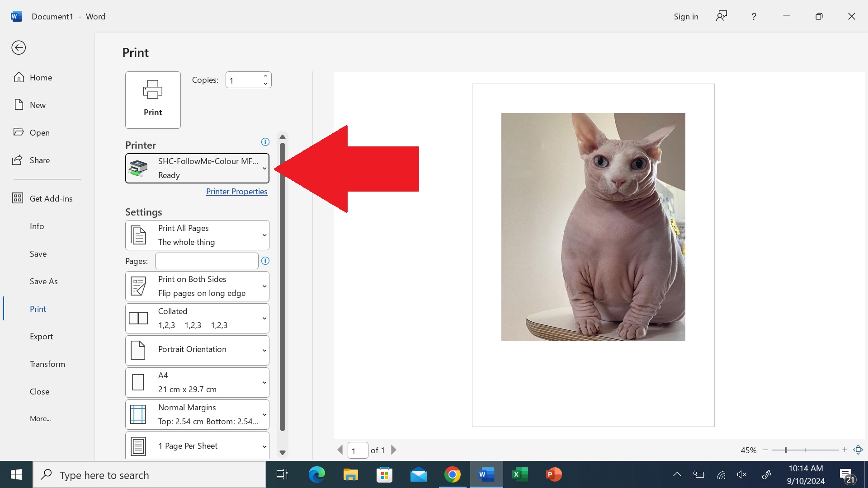The image size is (868, 488).
Task: Click the Info sidebar icon
Action: 36,225
